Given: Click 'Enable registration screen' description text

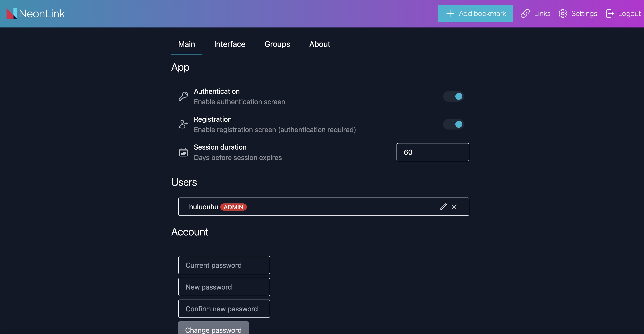Looking at the screenshot, I should 275,130.
